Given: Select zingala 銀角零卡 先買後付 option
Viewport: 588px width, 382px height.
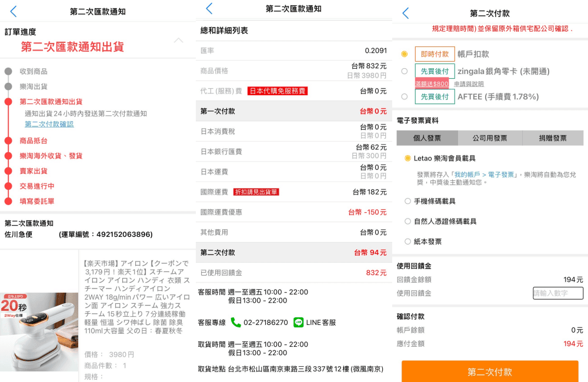Looking at the screenshot, I should pos(405,71).
